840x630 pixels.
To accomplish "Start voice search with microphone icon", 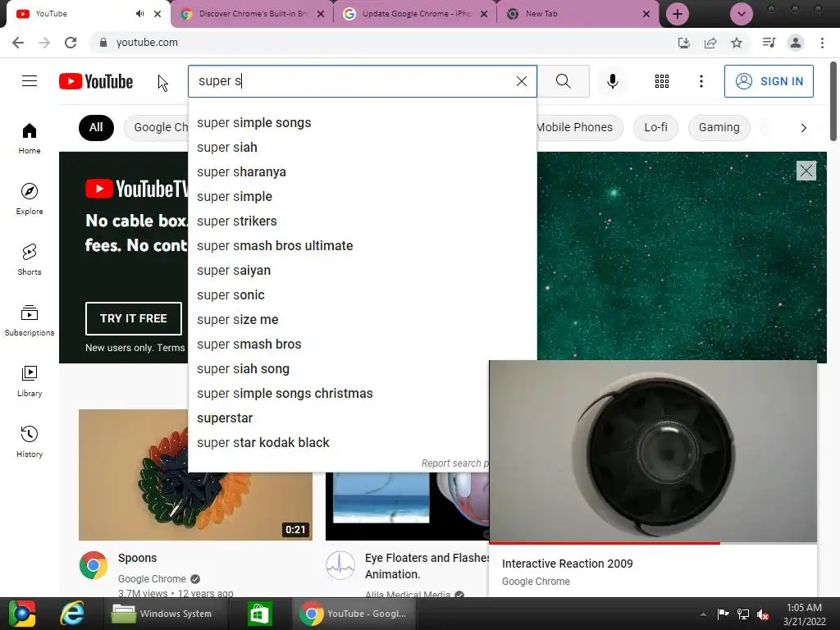I will click(x=612, y=81).
